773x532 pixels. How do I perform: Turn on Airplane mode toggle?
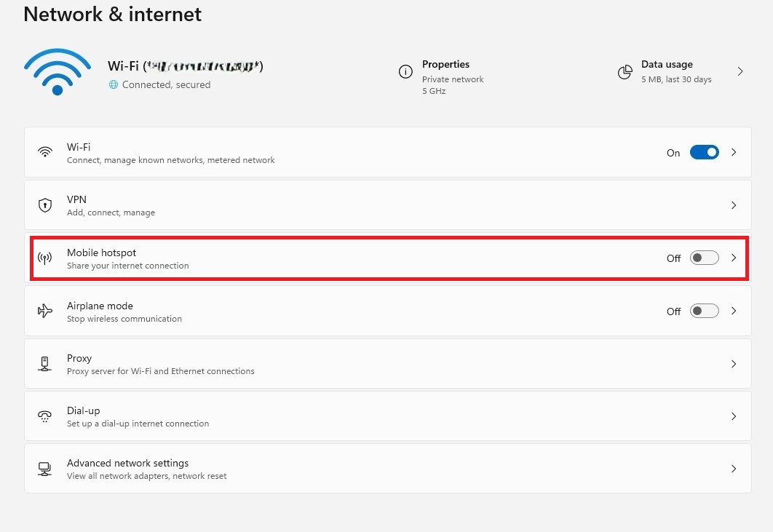coord(703,311)
